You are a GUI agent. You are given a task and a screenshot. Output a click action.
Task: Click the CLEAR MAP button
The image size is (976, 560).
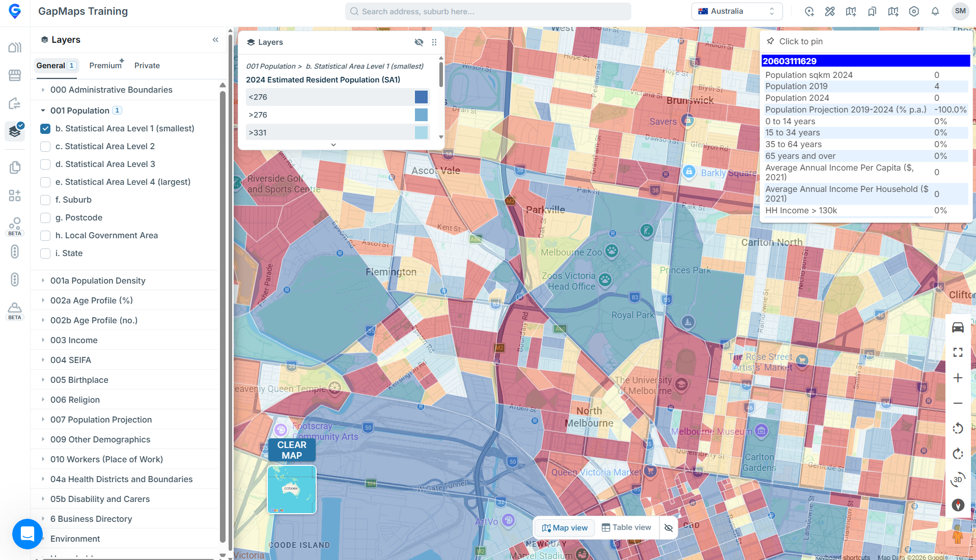(292, 450)
